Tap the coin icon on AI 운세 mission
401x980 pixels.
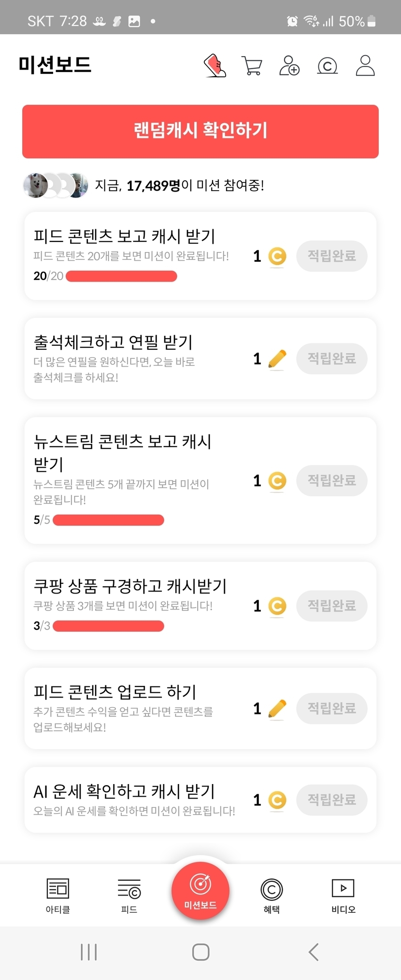[x=277, y=800]
